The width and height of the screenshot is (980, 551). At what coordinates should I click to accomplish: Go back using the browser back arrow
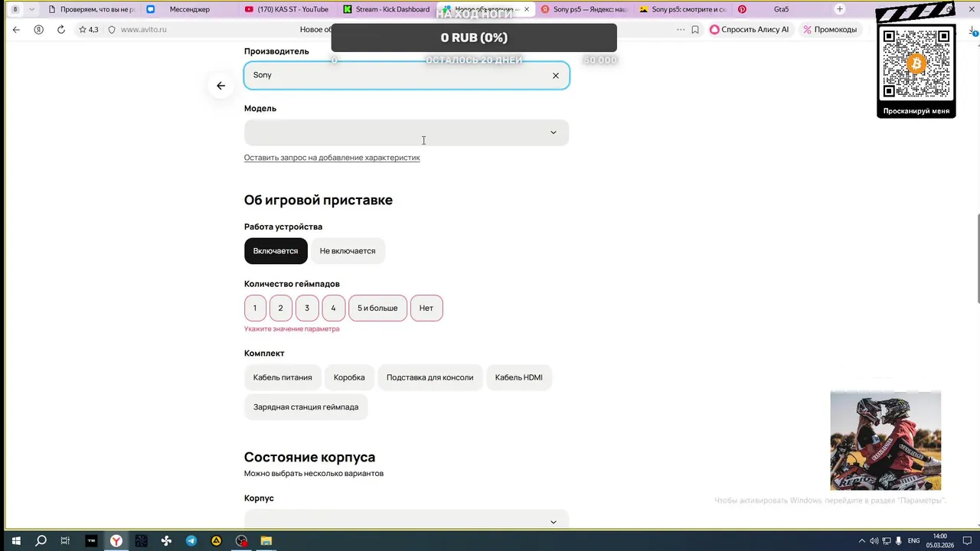coord(16,29)
